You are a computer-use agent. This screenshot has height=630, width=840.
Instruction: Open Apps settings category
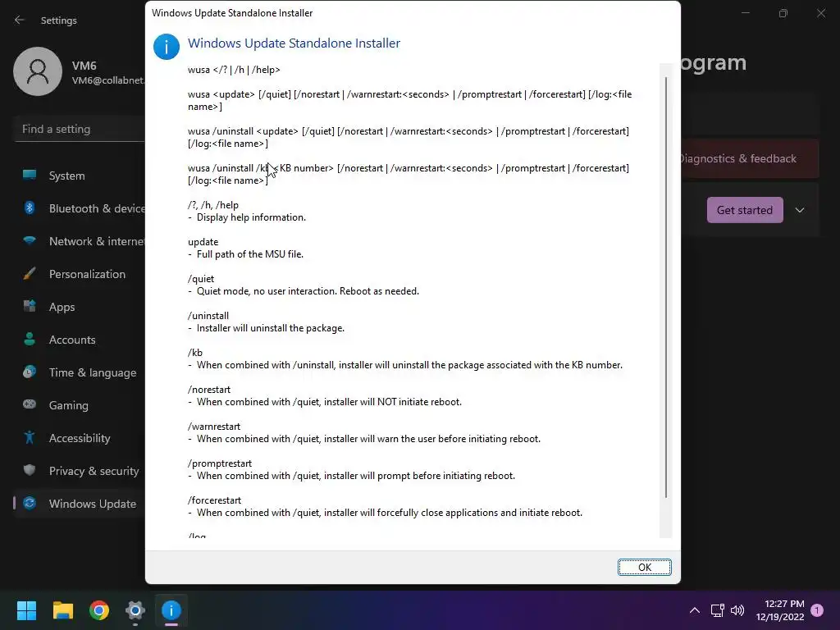click(80, 307)
